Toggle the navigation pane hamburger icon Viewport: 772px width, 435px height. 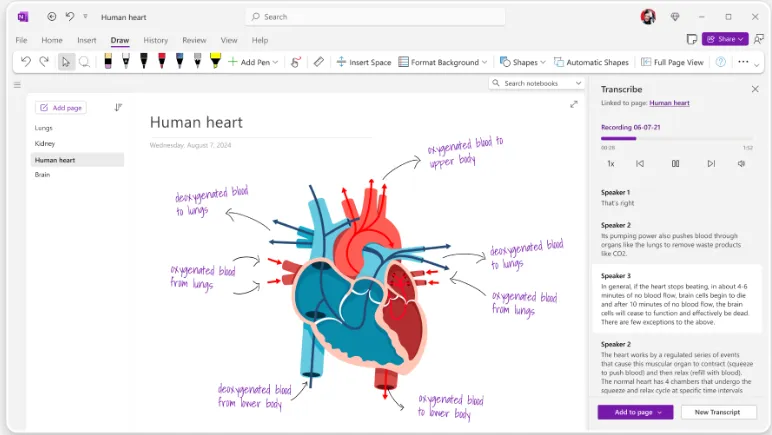[17, 85]
